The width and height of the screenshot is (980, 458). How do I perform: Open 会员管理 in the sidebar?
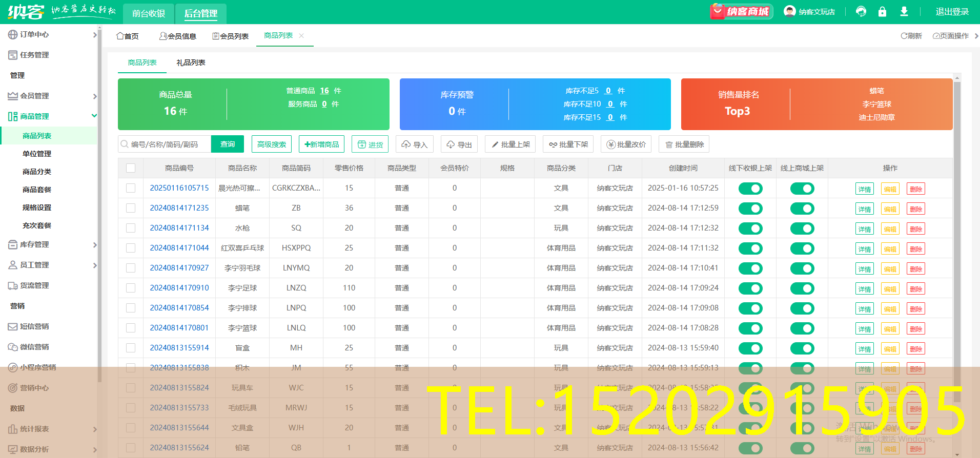click(34, 96)
